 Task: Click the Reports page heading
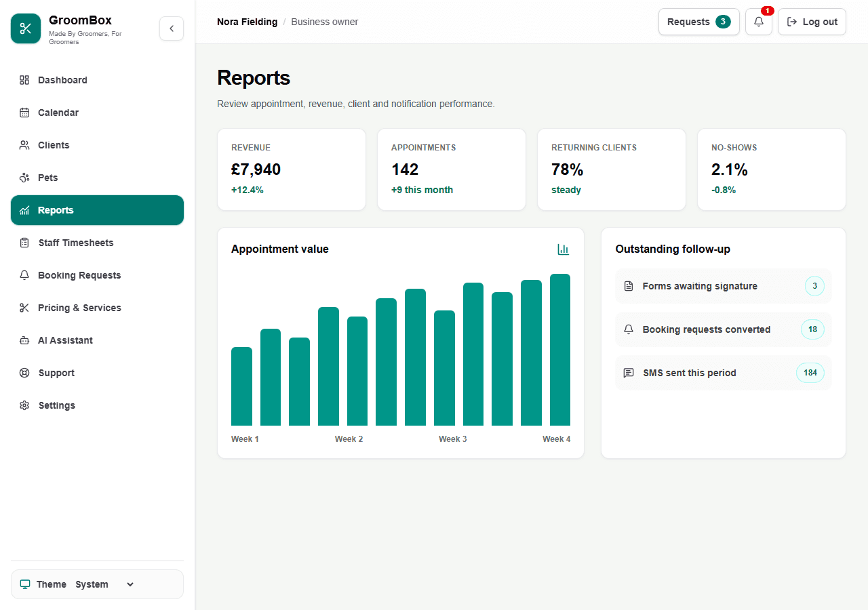click(254, 78)
